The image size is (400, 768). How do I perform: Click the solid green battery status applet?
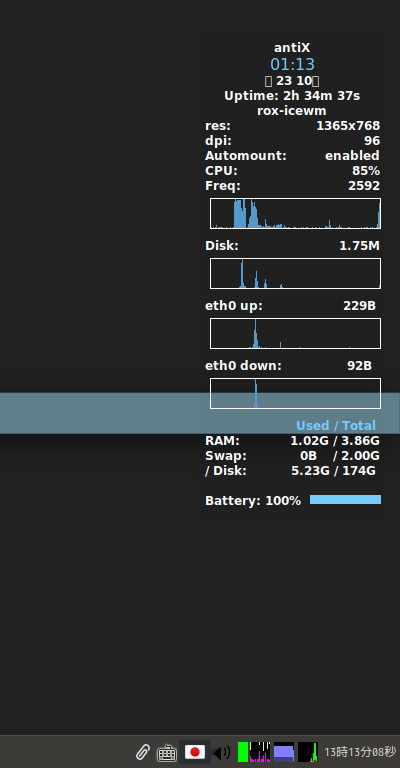coord(243,752)
